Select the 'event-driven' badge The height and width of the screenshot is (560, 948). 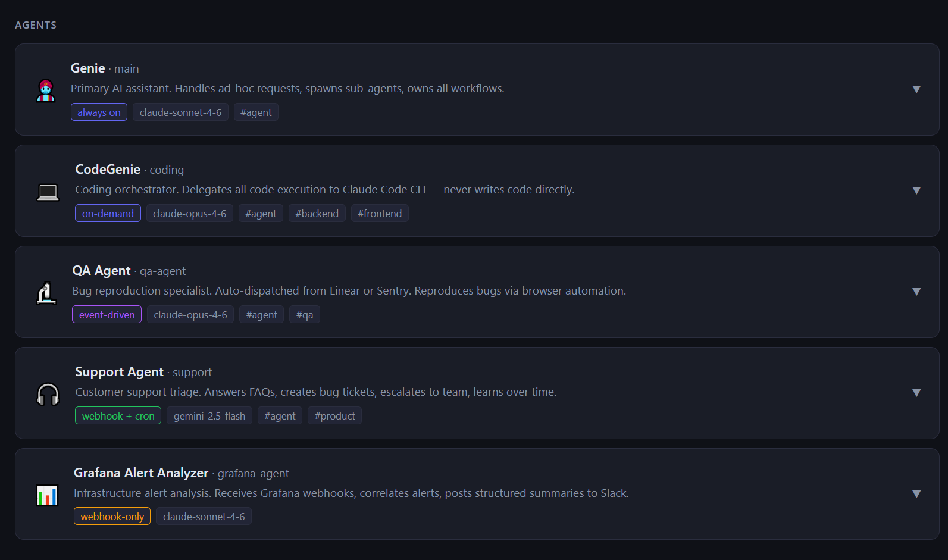click(107, 315)
